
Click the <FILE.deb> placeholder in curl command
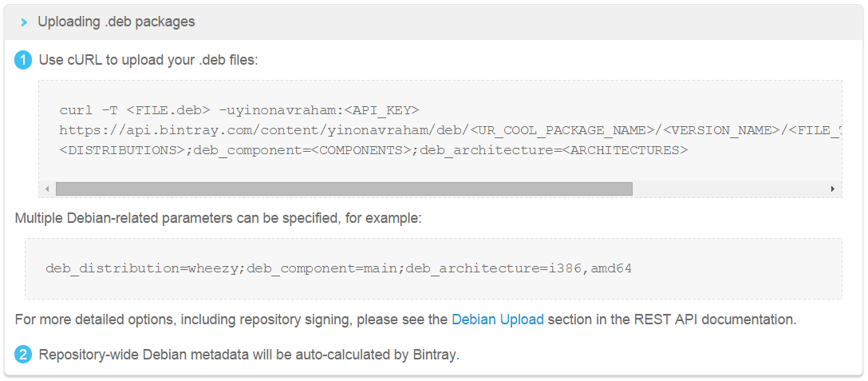tap(168, 109)
